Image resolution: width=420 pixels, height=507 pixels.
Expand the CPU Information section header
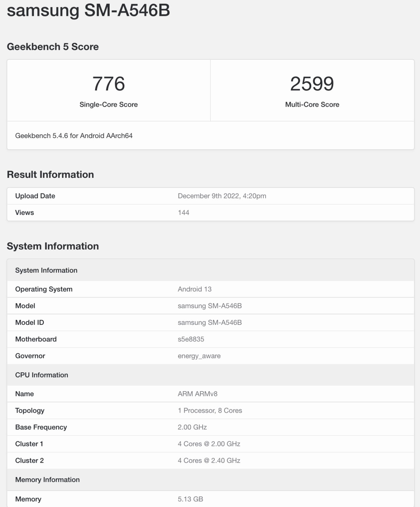pyautogui.click(x=41, y=375)
